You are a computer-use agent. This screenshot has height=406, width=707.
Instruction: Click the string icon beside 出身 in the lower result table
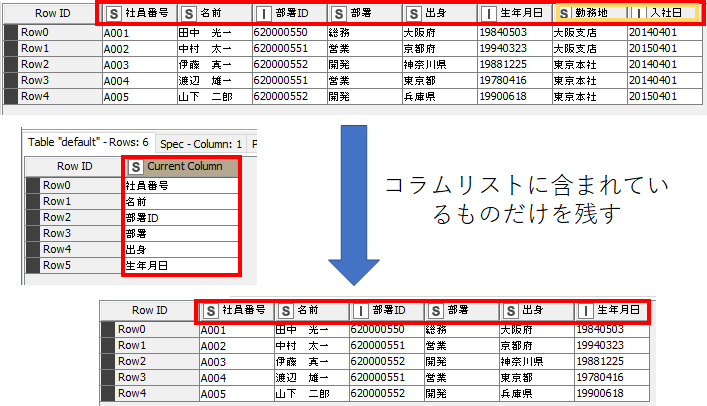point(510,311)
